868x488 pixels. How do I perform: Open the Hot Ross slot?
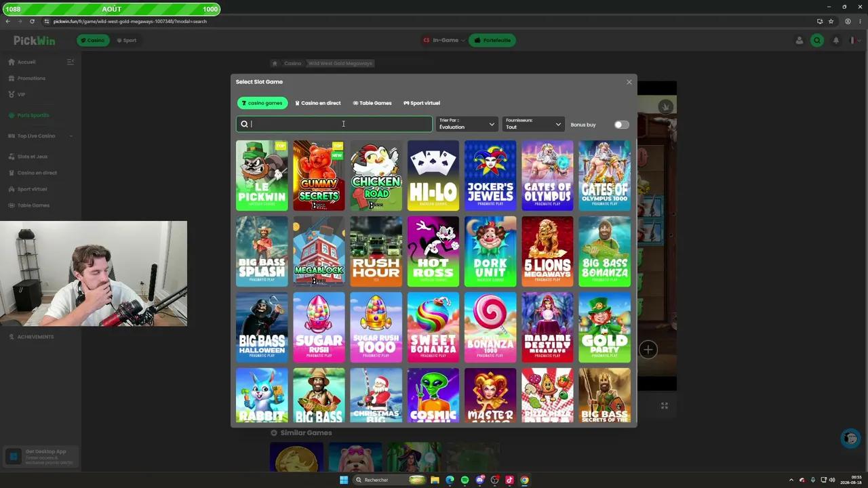click(x=433, y=251)
